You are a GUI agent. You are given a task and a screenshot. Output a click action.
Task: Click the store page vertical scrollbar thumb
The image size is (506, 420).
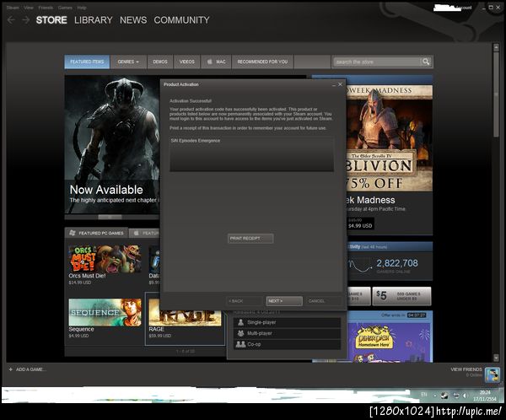pos(496,94)
